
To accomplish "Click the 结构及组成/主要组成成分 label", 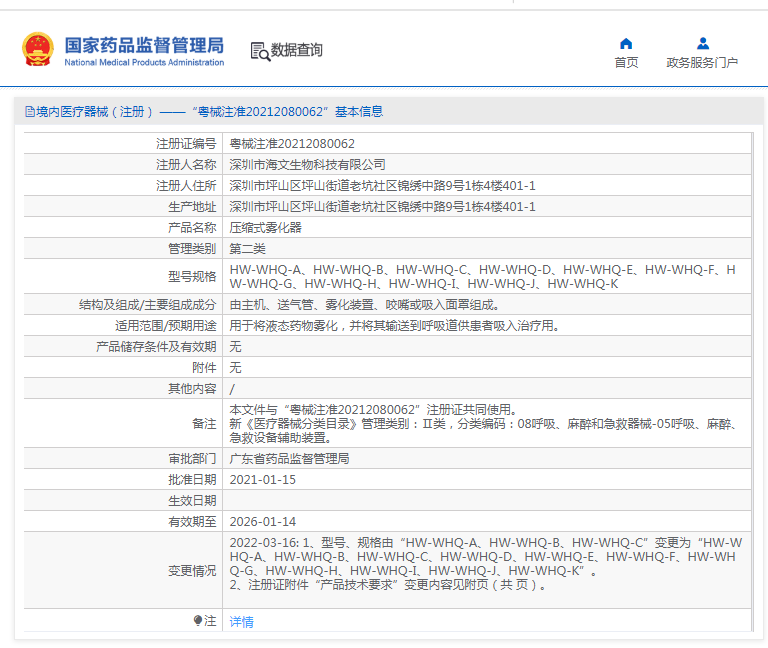I will click(x=147, y=305).
